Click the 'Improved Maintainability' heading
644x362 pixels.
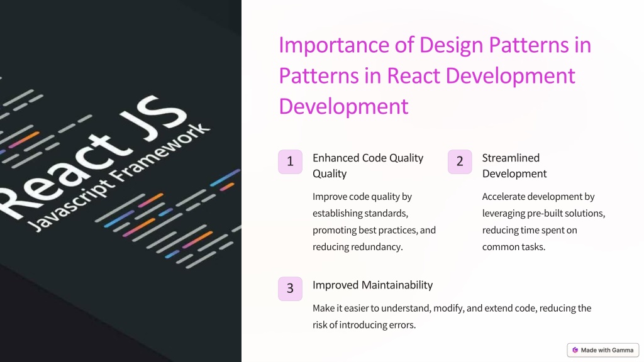[372, 285]
